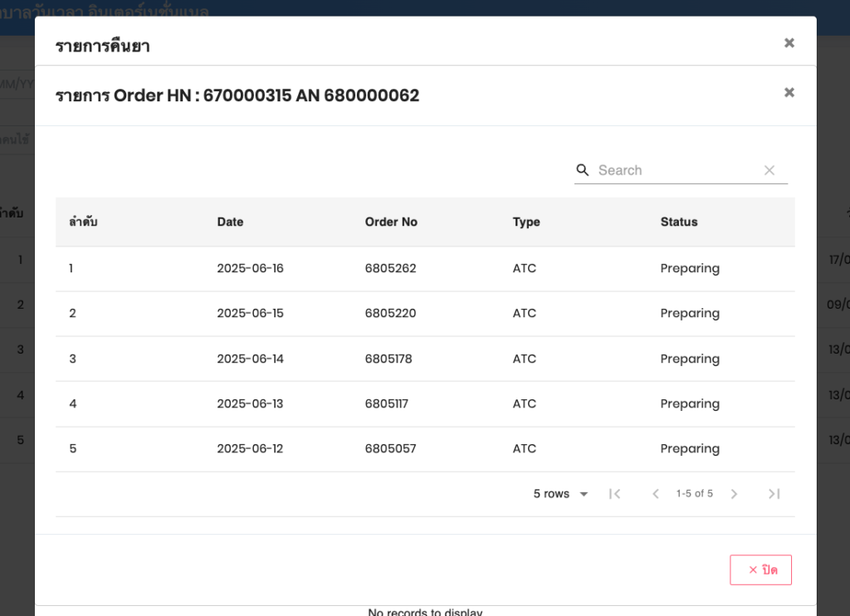The width and height of the screenshot is (850, 616).
Task: Close the รายการคืนยา dialog with X icon
Action: pos(789,43)
